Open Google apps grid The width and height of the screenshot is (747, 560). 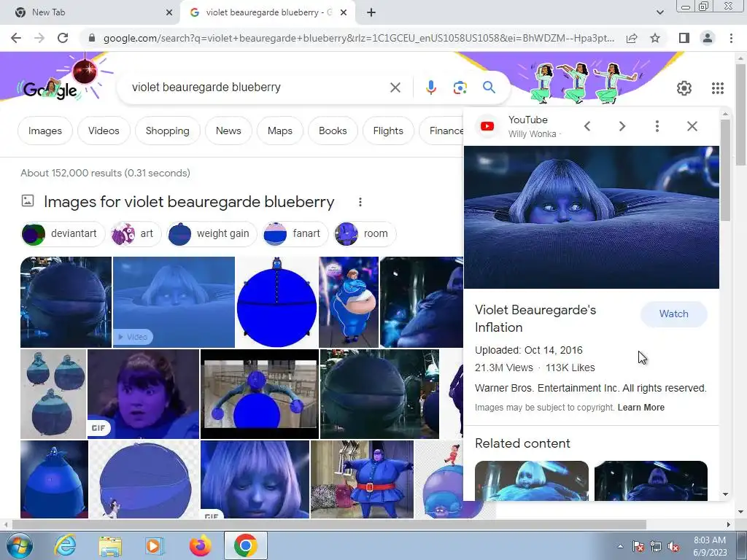[x=718, y=88]
